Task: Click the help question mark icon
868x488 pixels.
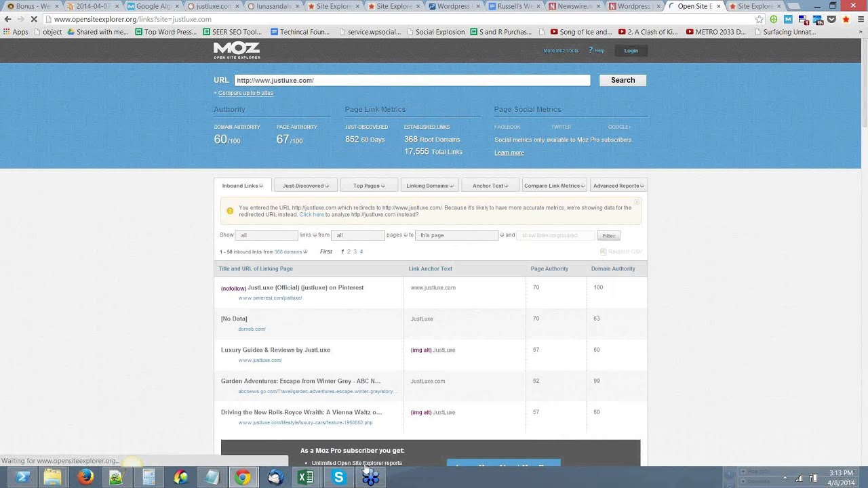Action: click(x=591, y=50)
